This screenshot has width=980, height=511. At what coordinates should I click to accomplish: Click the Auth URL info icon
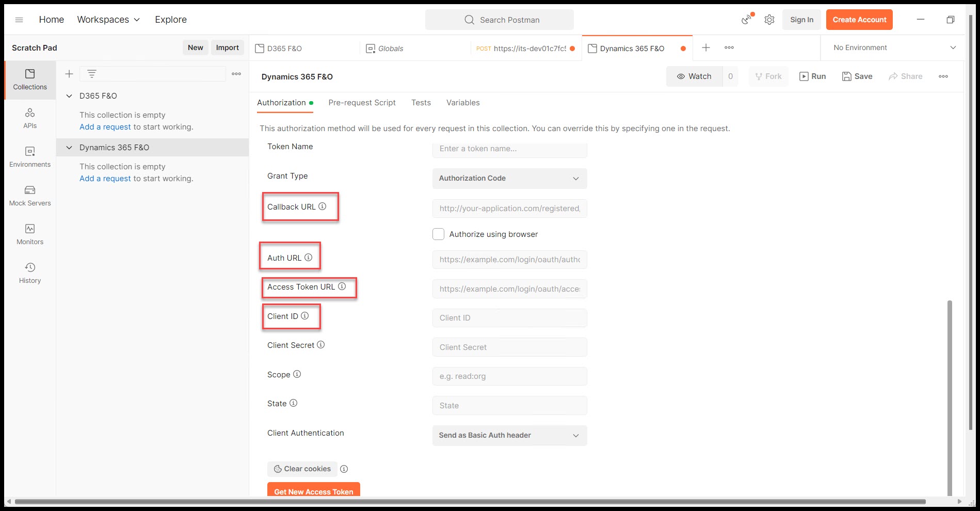pos(308,257)
